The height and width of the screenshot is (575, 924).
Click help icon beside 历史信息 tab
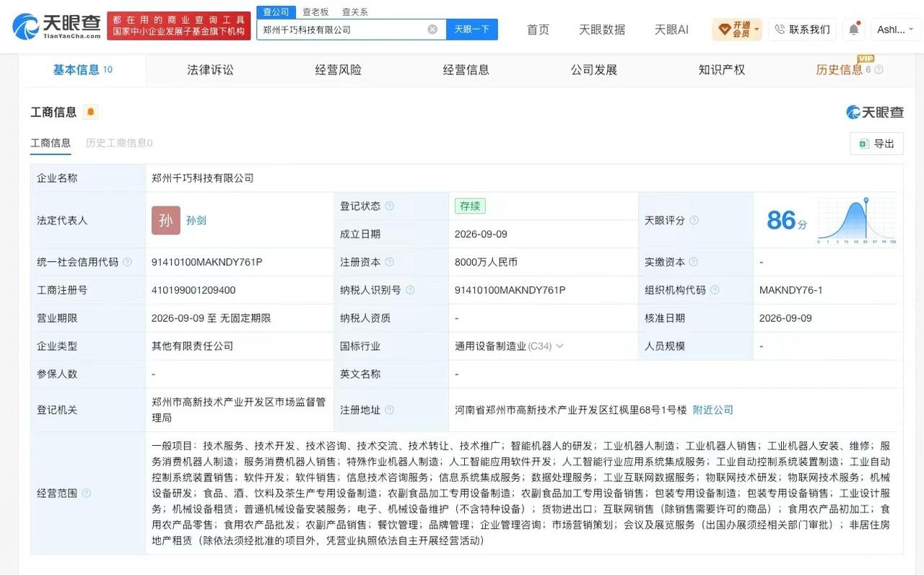tap(879, 70)
